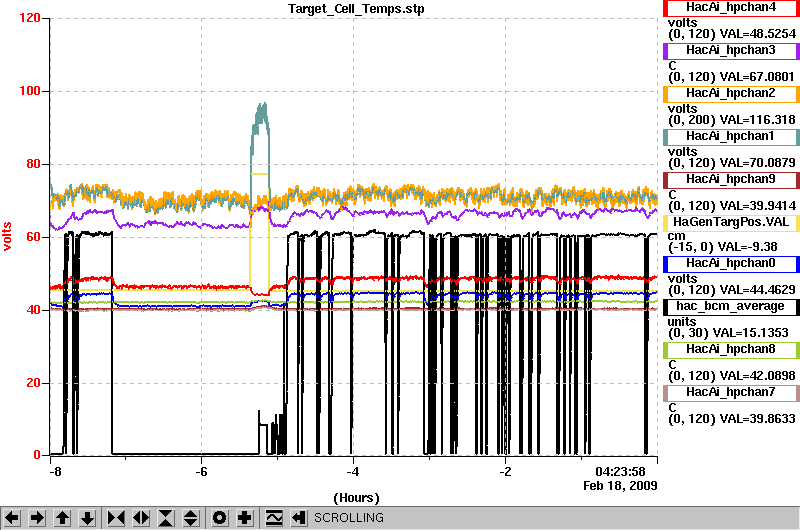Click the VAL=39.8633 readout

pyautogui.click(x=757, y=419)
